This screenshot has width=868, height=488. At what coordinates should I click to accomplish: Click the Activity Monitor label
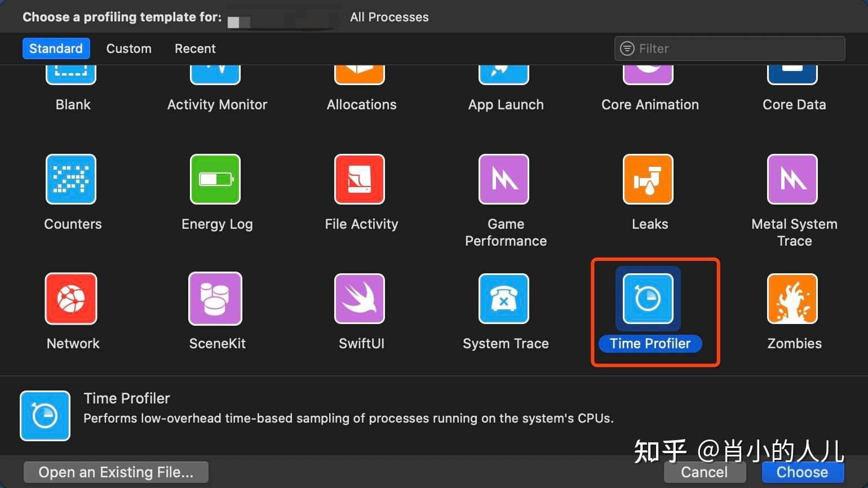point(217,105)
